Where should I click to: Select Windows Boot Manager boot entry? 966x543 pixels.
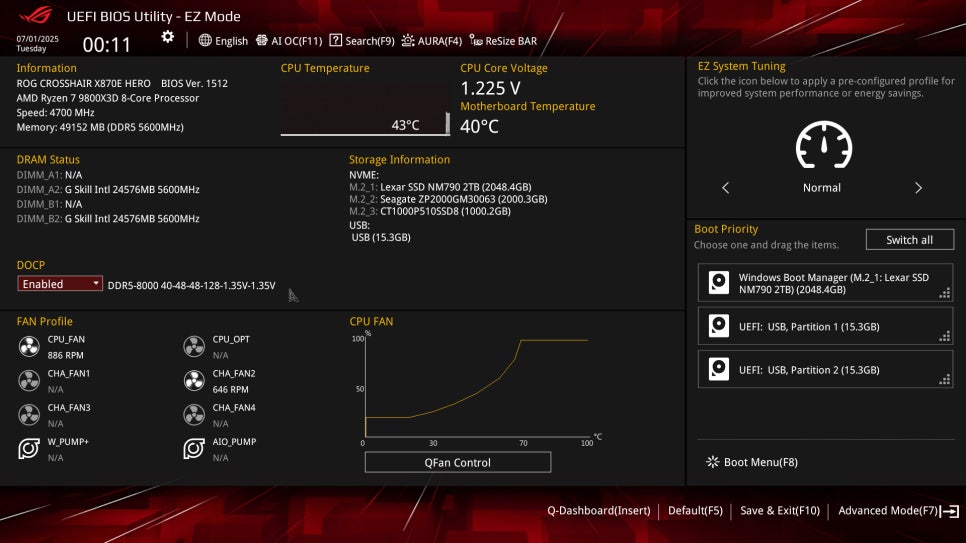[x=825, y=283]
